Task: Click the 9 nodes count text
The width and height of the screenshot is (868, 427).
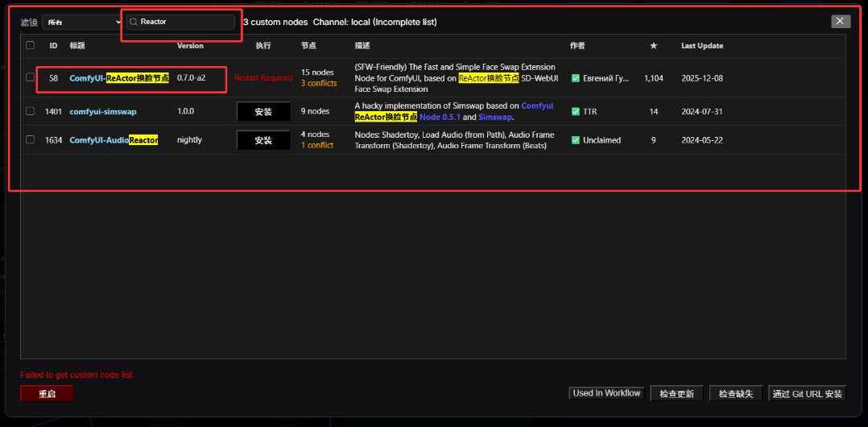Action: [x=315, y=111]
